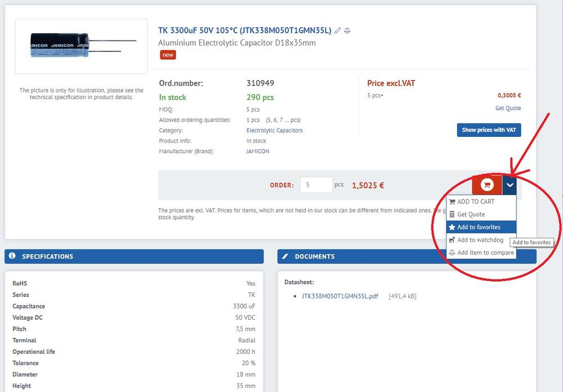Viewport: 563px width, 392px height.
Task: Click the stock quantity '290 pcs'
Action: pos(260,97)
